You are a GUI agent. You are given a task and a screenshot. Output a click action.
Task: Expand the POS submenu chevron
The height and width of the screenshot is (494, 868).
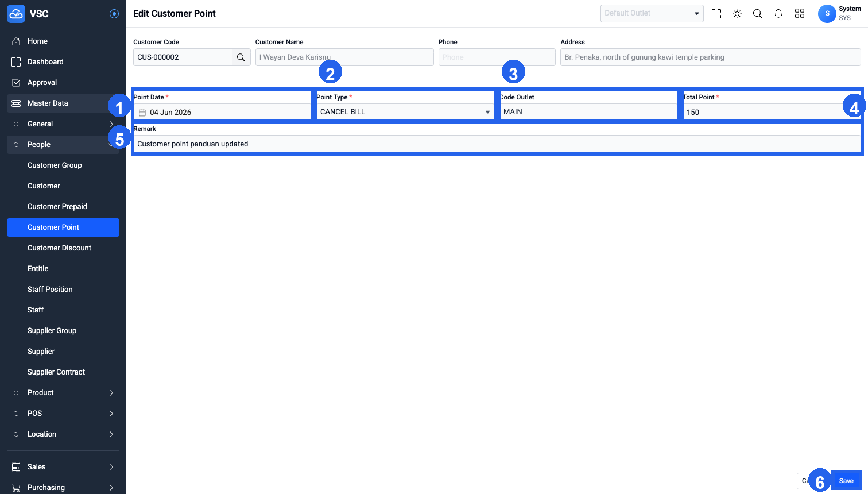(111, 414)
